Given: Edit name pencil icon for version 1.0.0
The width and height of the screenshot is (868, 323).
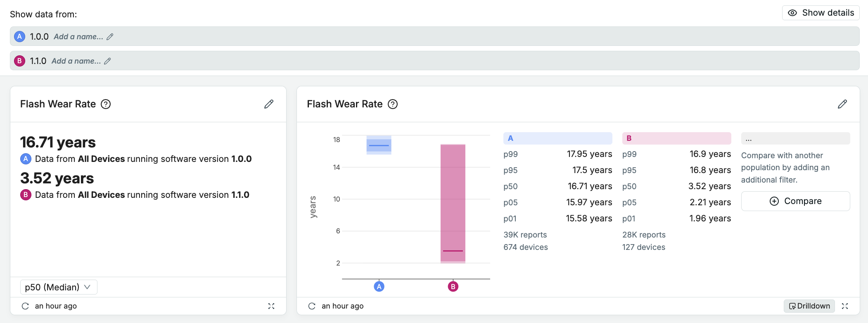Looking at the screenshot, I should [110, 37].
